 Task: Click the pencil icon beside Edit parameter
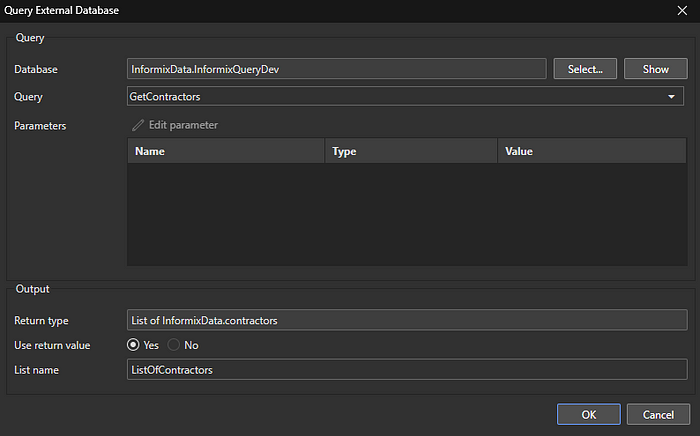138,125
